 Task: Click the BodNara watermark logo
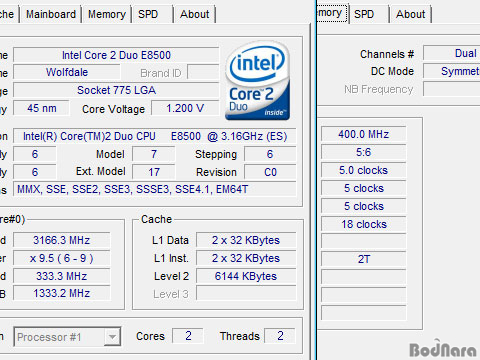click(443, 349)
